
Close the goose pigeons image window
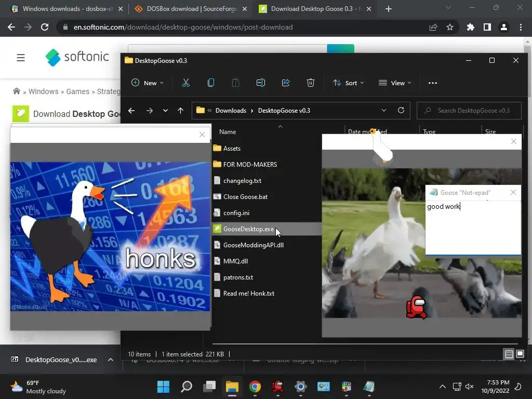514,141
